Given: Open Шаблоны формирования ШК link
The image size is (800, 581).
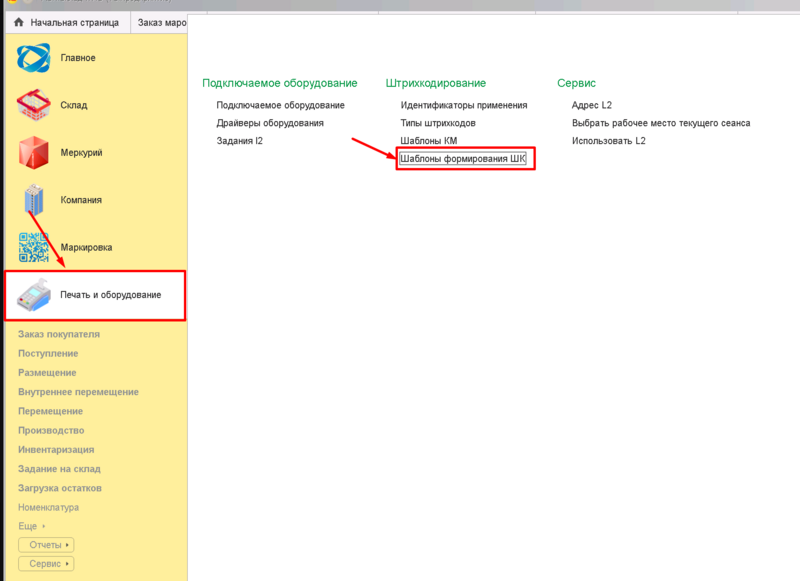Looking at the screenshot, I should (x=462, y=159).
